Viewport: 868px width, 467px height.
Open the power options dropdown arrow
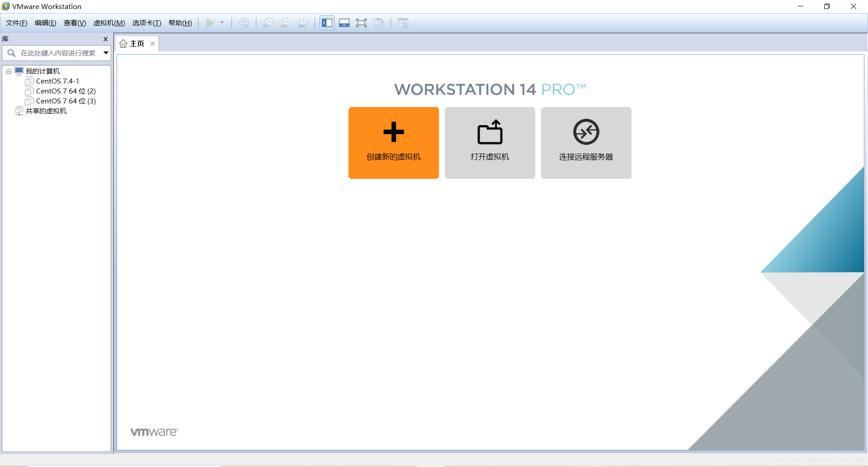222,23
